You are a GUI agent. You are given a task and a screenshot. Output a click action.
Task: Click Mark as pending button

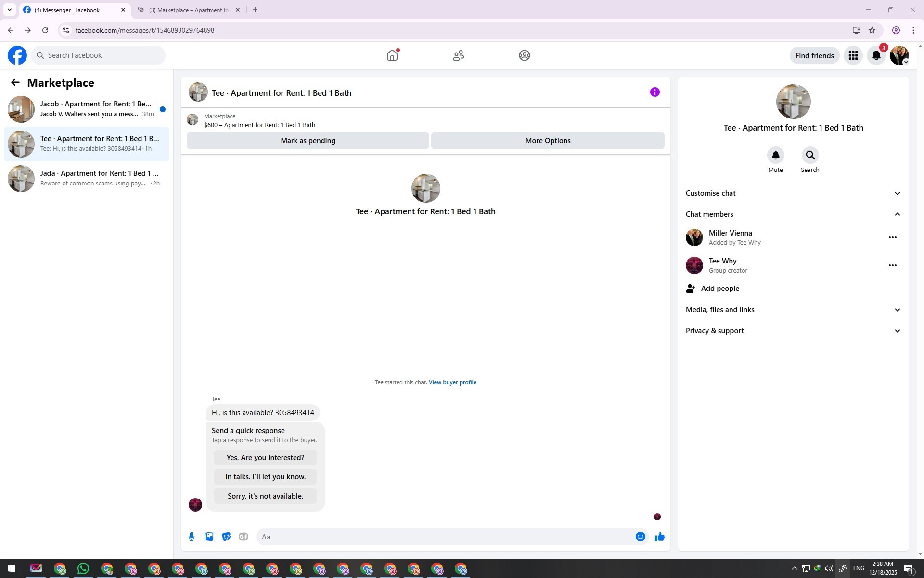click(308, 141)
